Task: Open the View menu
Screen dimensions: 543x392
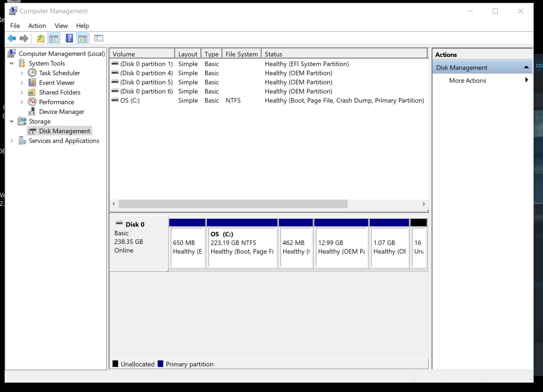Action: [x=61, y=26]
